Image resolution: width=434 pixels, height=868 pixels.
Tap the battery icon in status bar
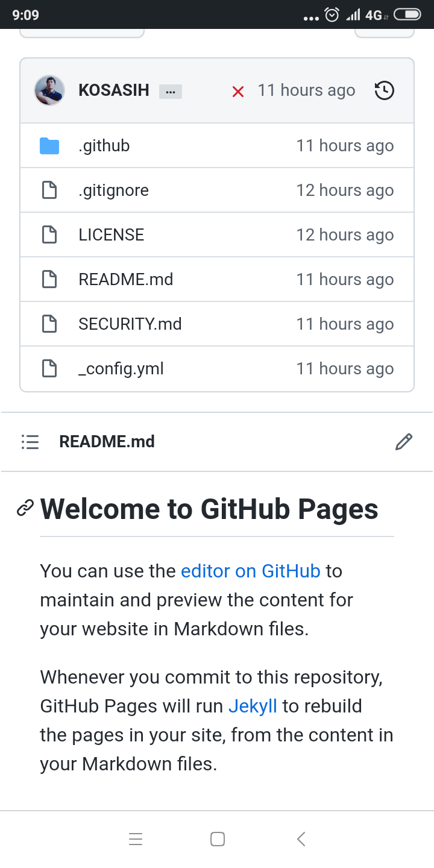click(407, 14)
